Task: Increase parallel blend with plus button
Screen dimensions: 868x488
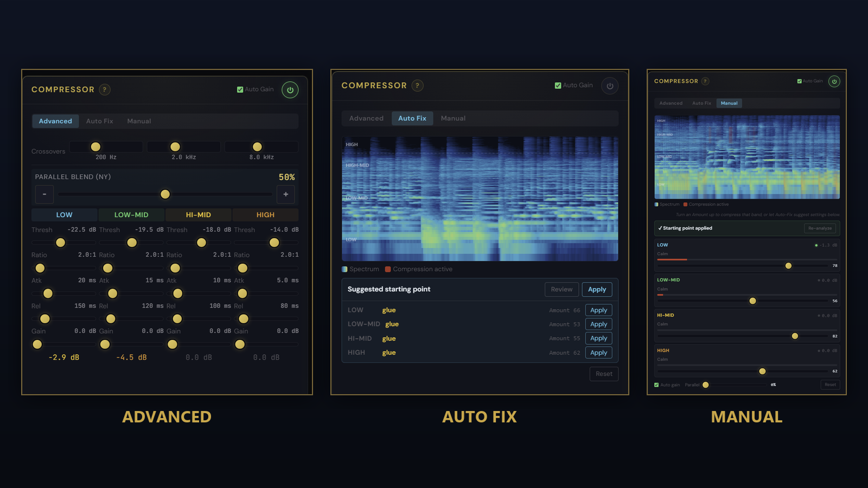Action: 286,194
